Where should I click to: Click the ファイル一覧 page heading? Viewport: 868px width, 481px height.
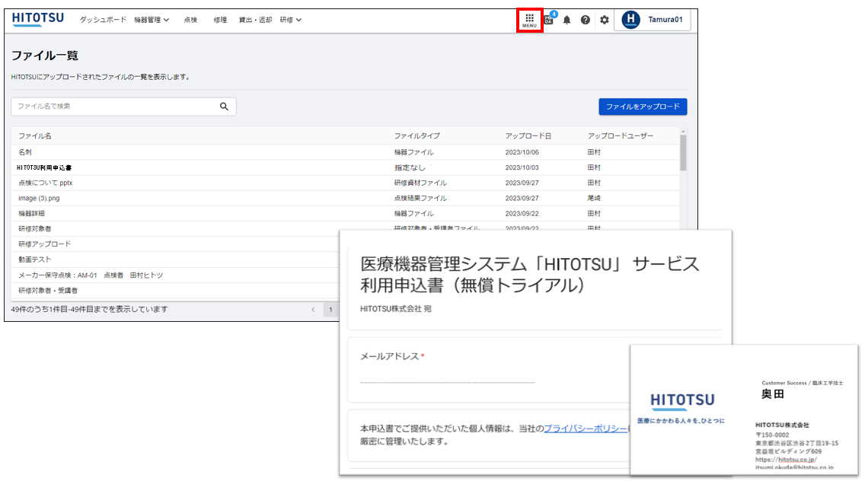[x=45, y=56]
